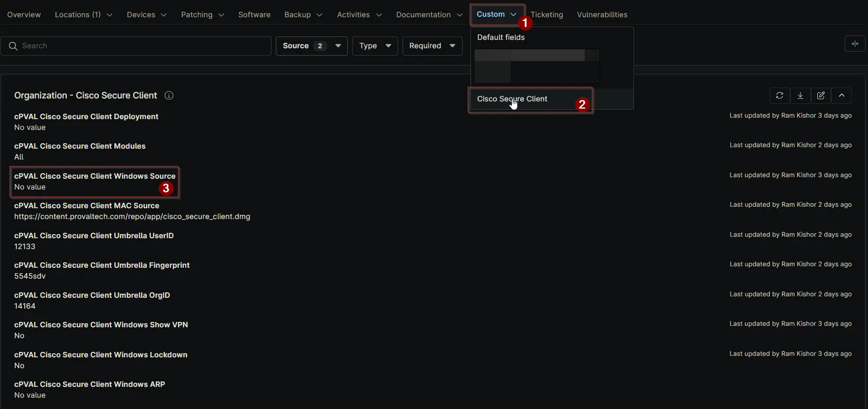The height and width of the screenshot is (409, 868).
Task: Open the Type filter dropdown
Action: tap(374, 46)
